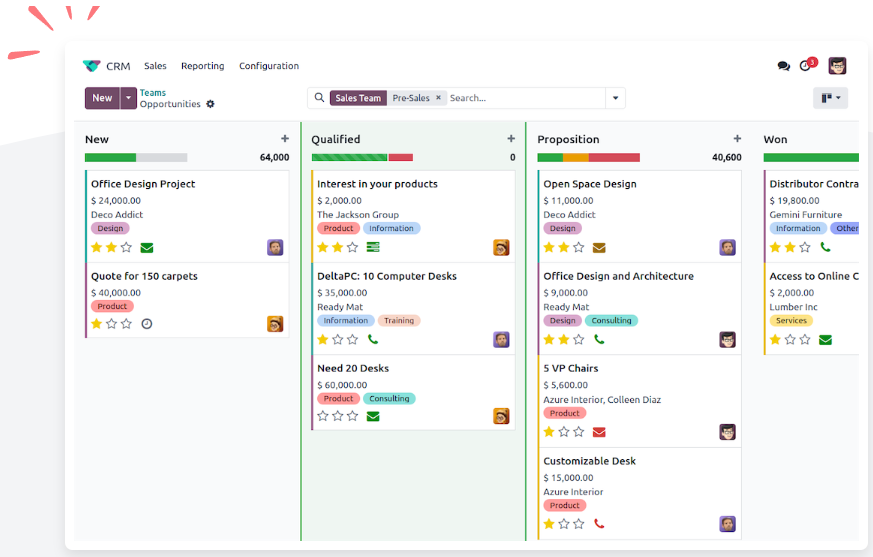Viewport: 873px width, 557px height.
Task: Open email activity on Need 20 Desks
Action: (373, 416)
